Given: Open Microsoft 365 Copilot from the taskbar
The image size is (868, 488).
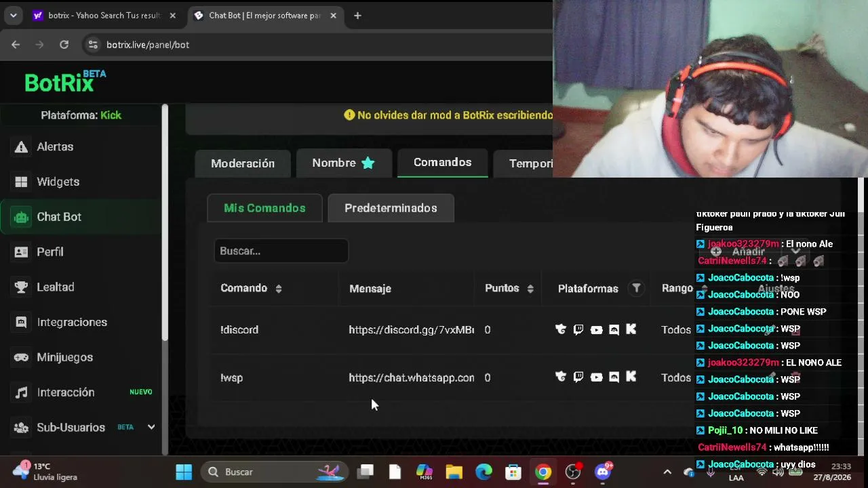Looking at the screenshot, I should pyautogui.click(x=425, y=472).
